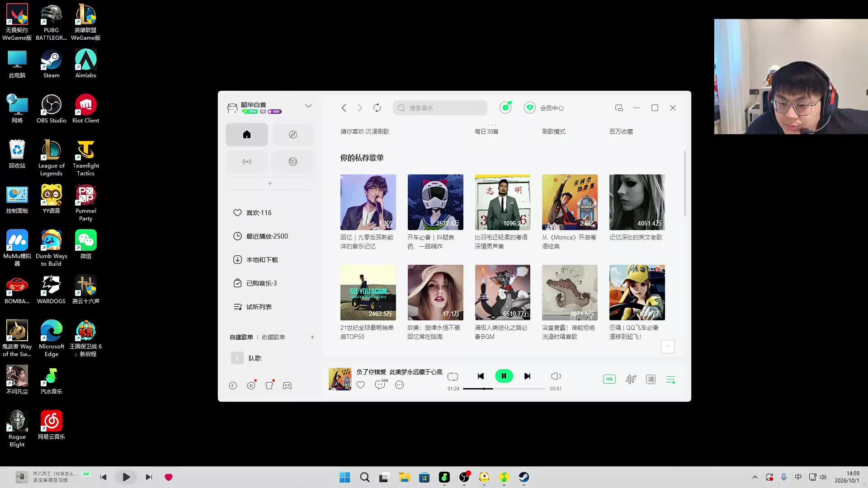Click the 搜索音乐 search field
This screenshot has width=868, height=488.
[440, 108]
